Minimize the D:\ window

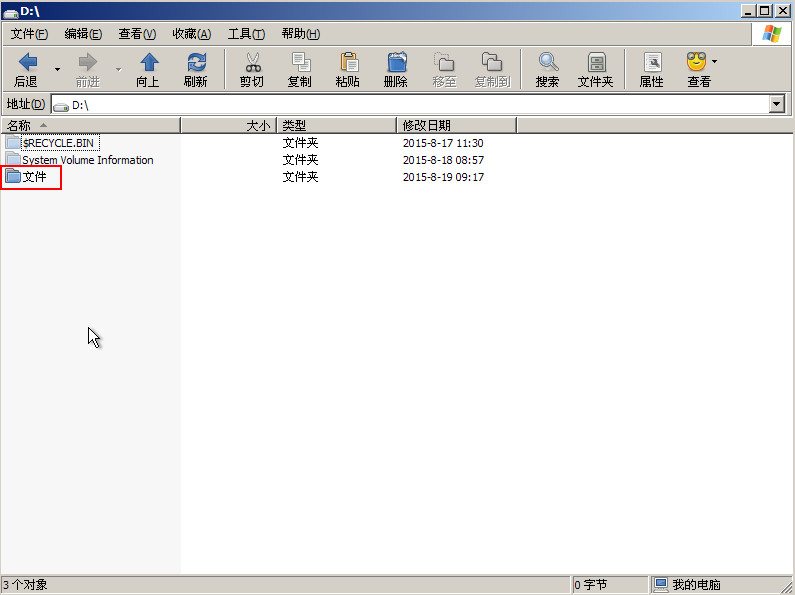(748, 10)
